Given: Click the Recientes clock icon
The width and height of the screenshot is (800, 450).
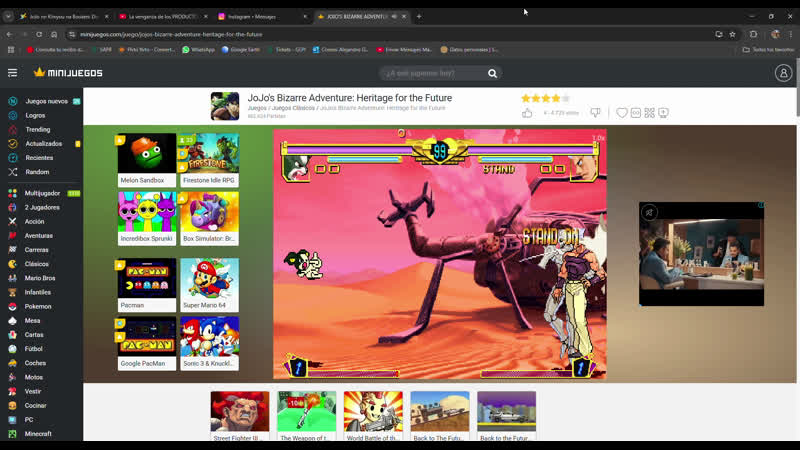Looking at the screenshot, I should click(13, 158).
